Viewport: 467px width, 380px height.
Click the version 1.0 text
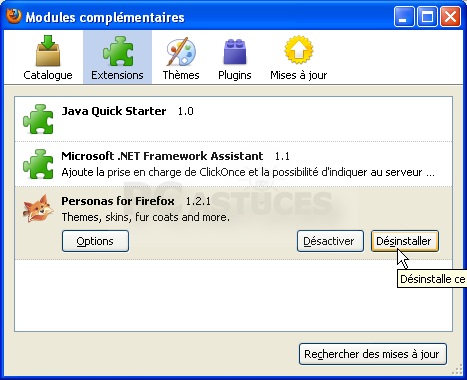pos(186,111)
